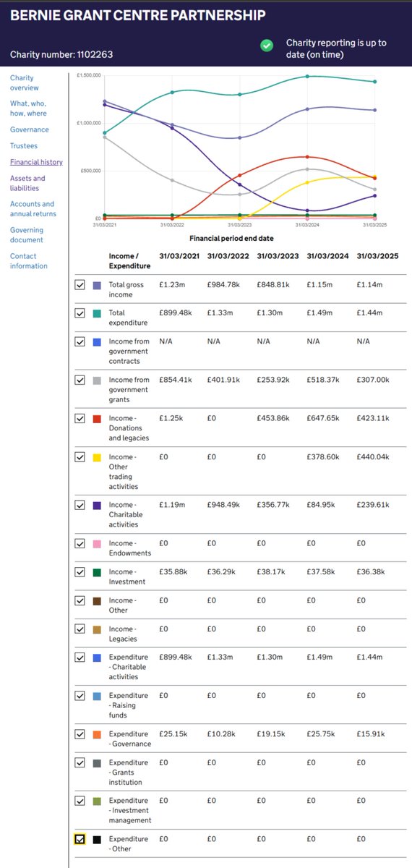Viewport: 412px width, 868px height.
Task: Toggle Income - Other trading activities checkbox
Action: pos(80,457)
